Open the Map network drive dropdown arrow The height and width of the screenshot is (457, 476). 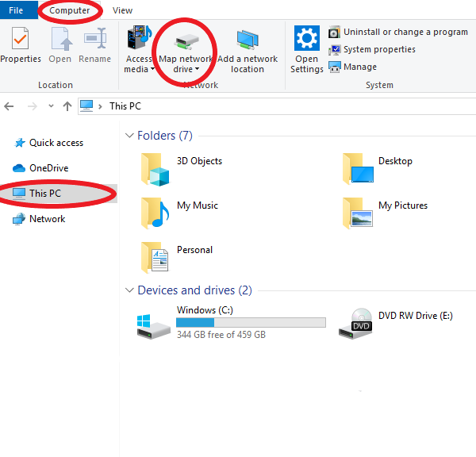point(197,70)
